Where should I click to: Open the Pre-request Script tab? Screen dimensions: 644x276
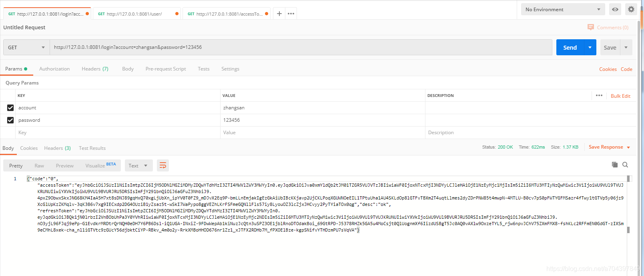pyautogui.click(x=166, y=69)
